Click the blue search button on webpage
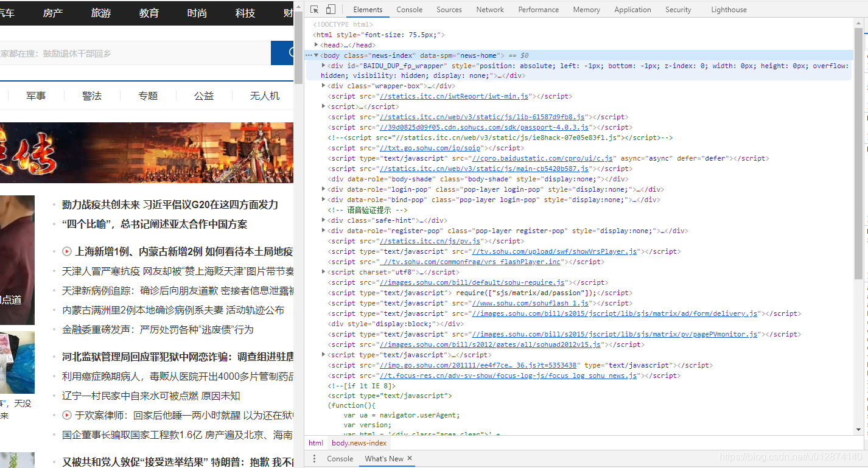 point(282,53)
